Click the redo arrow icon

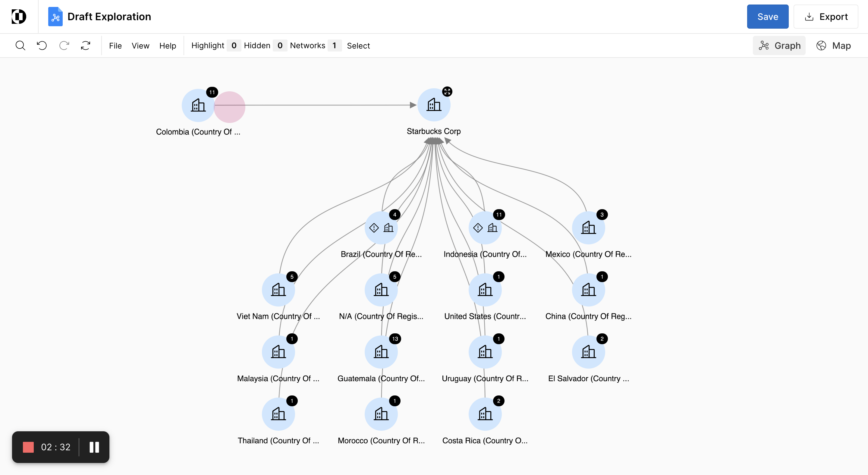tap(64, 46)
